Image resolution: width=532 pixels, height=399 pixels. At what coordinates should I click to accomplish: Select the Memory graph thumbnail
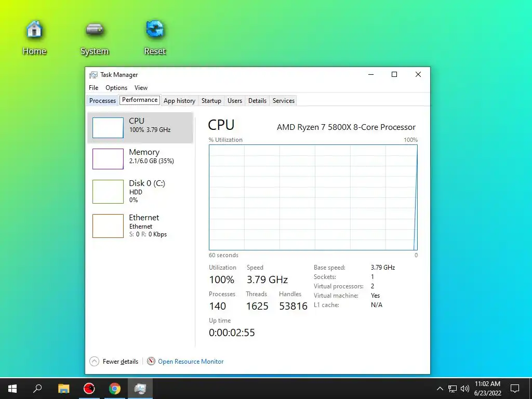[108, 159]
